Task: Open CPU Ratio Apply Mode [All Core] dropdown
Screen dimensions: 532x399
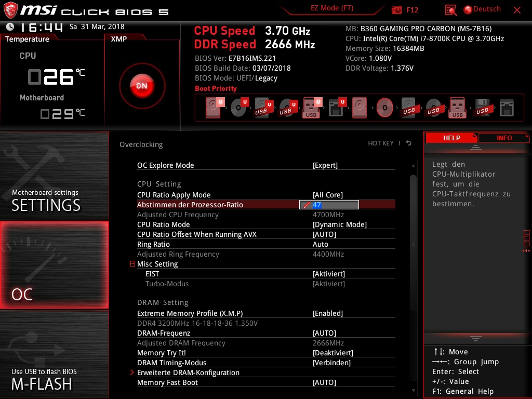Action: pos(328,195)
